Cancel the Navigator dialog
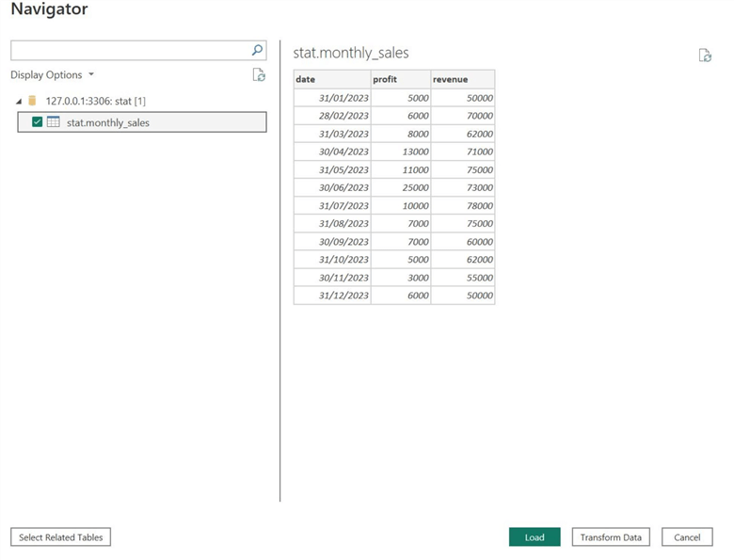Image resolution: width=734 pixels, height=560 pixels. point(687,537)
